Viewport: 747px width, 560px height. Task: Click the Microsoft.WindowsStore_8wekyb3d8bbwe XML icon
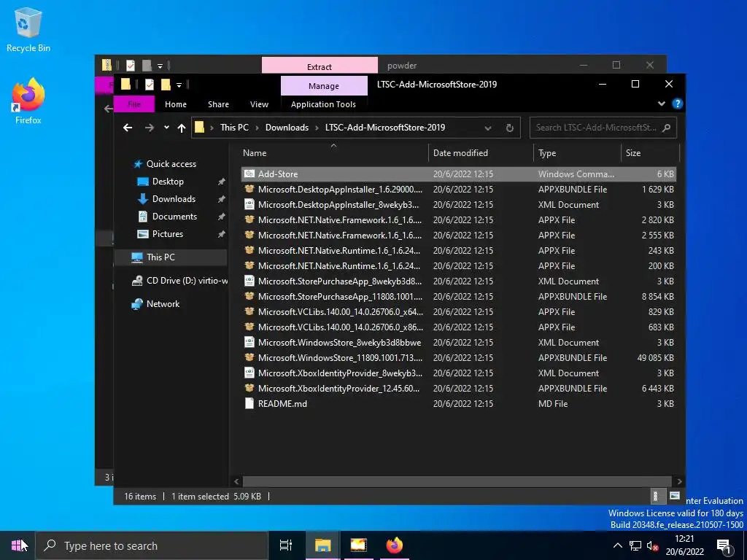pyautogui.click(x=249, y=342)
